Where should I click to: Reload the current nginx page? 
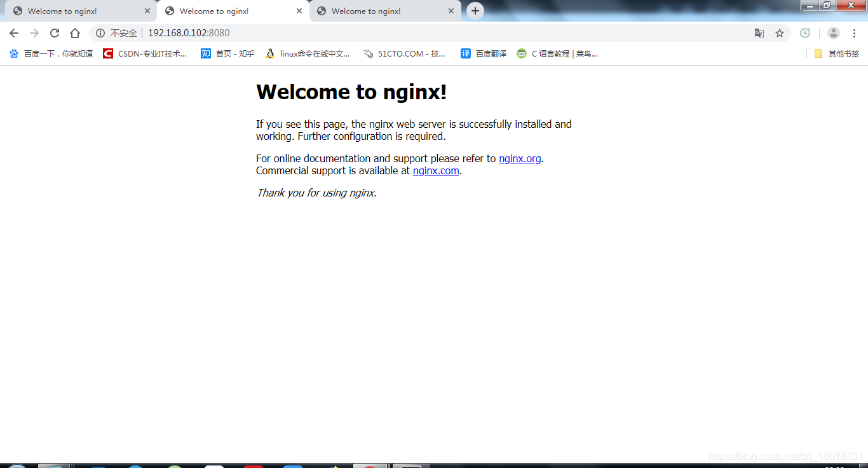tap(55, 33)
